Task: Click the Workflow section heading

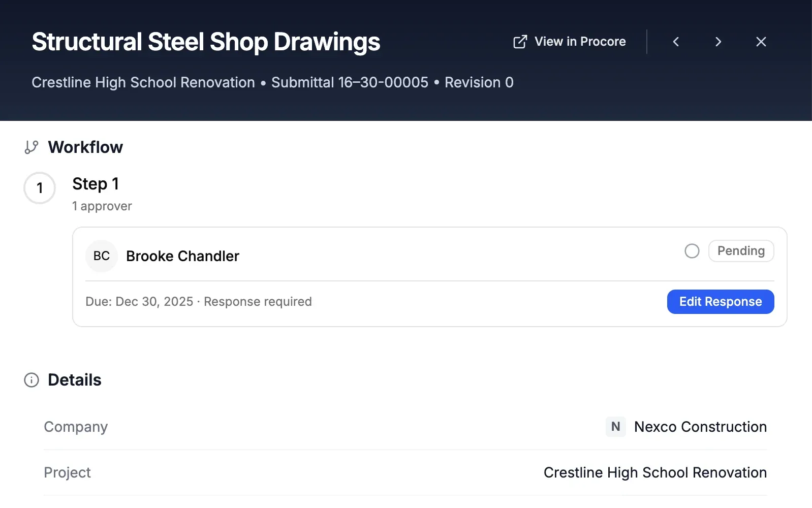Action: tap(85, 147)
